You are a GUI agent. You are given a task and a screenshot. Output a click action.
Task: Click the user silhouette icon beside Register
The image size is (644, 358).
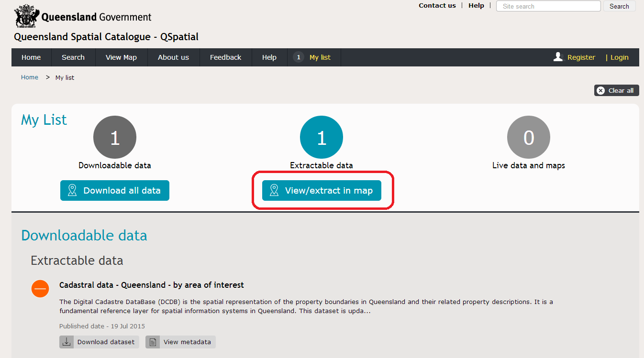[x=558, y=57]
